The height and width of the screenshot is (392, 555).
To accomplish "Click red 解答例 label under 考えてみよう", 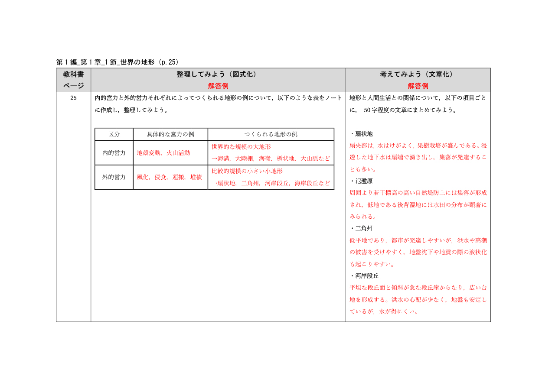I will (418, 86).
